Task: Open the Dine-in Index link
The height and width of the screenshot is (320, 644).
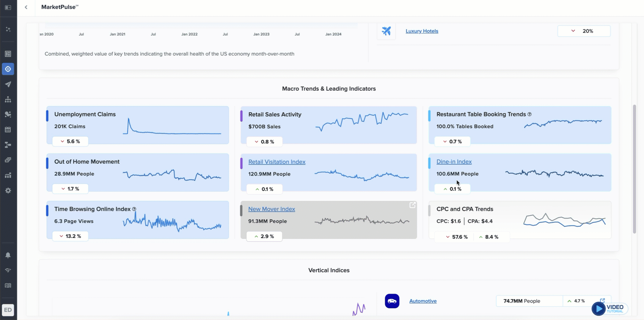Action: [x=454, y=162]
